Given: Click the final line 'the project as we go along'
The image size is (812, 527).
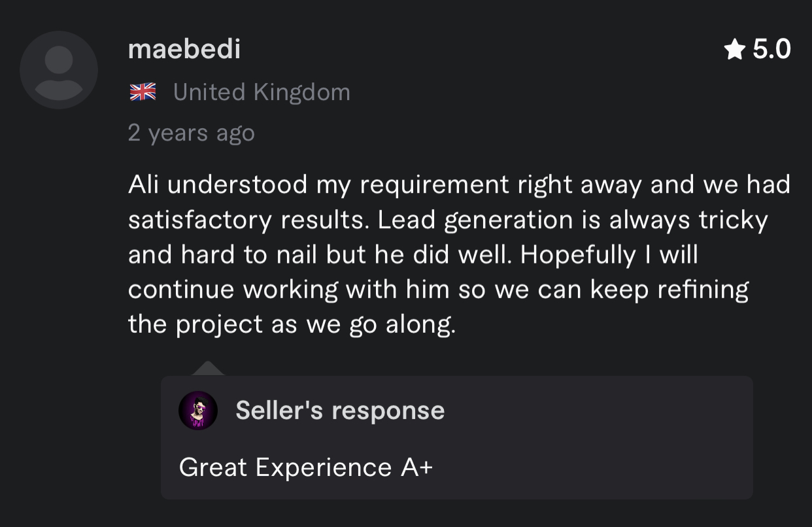Looking at the screenshot, I should click(x=291, y=324).
